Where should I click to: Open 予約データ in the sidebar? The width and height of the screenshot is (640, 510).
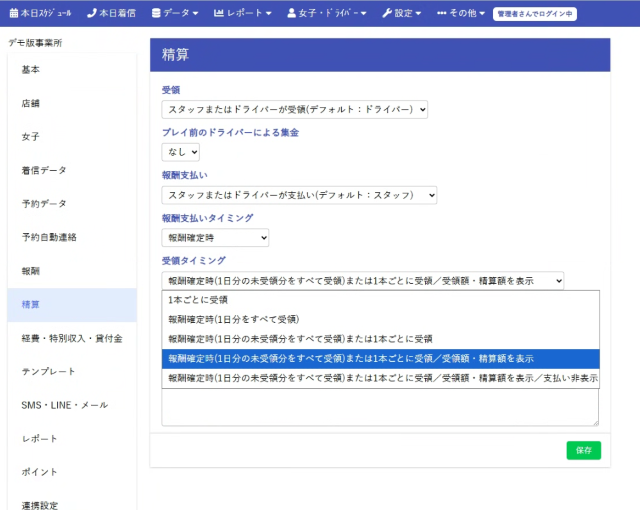pos(72,204)
